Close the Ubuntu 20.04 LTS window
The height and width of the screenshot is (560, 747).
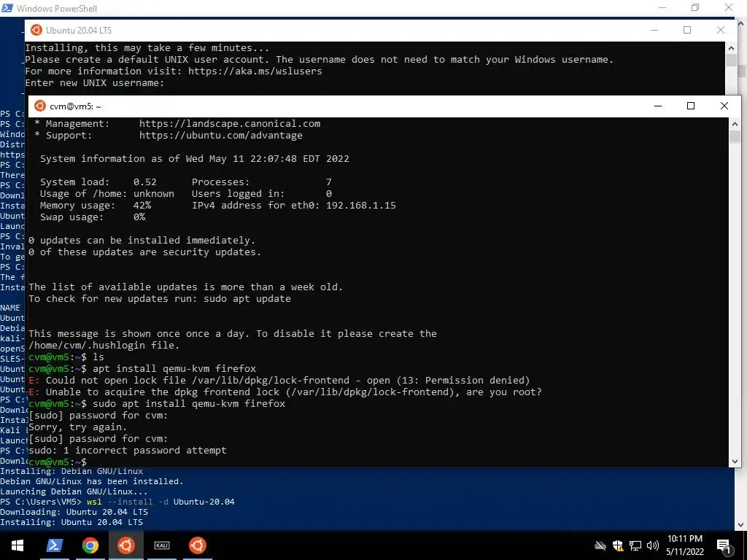[720, 30]
